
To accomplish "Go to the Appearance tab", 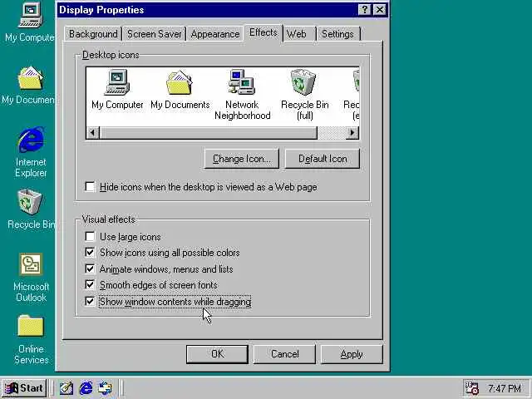I will (x=215, y=34).
